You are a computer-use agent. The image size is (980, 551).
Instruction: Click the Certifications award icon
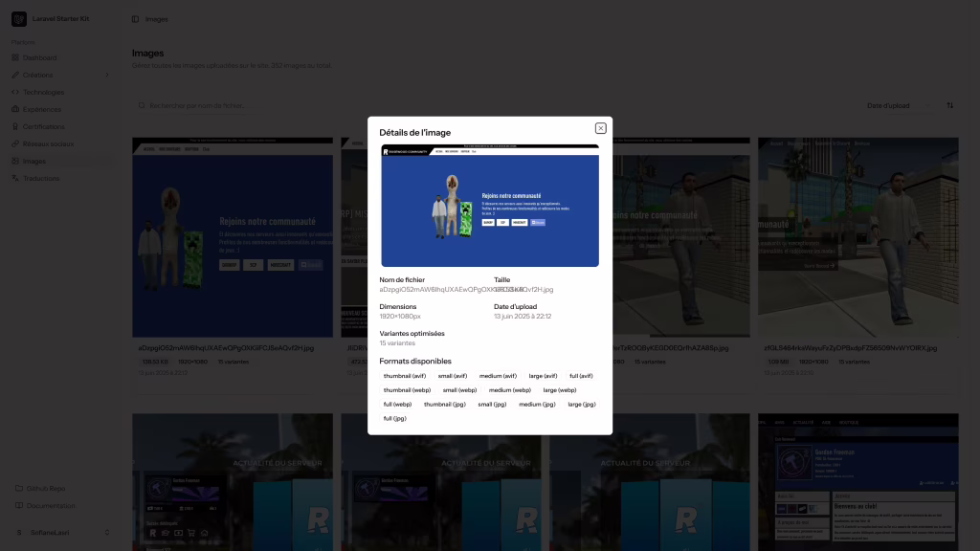[15, 126]
